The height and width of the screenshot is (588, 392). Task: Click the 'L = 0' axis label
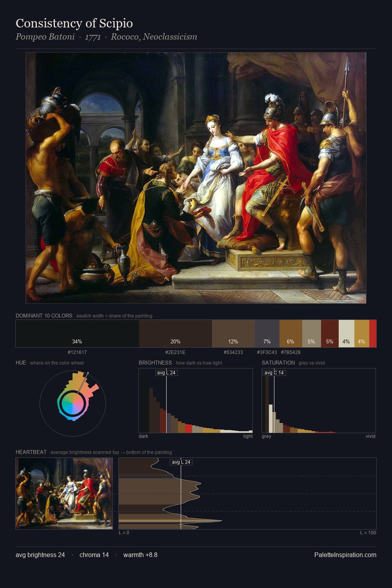[124, 533]
